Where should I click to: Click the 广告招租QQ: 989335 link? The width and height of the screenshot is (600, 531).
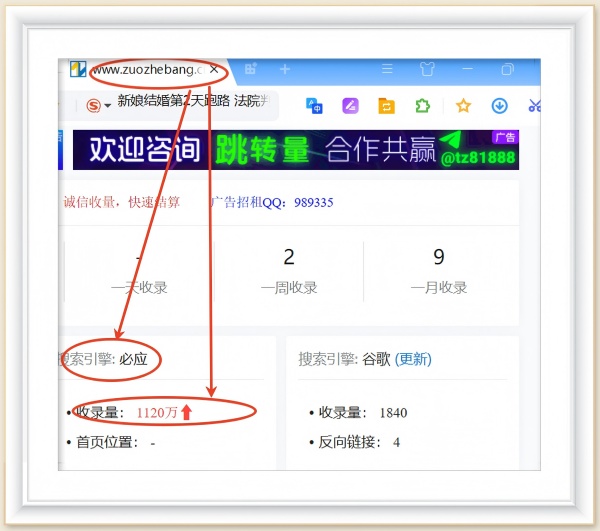(x=272, y=202)
